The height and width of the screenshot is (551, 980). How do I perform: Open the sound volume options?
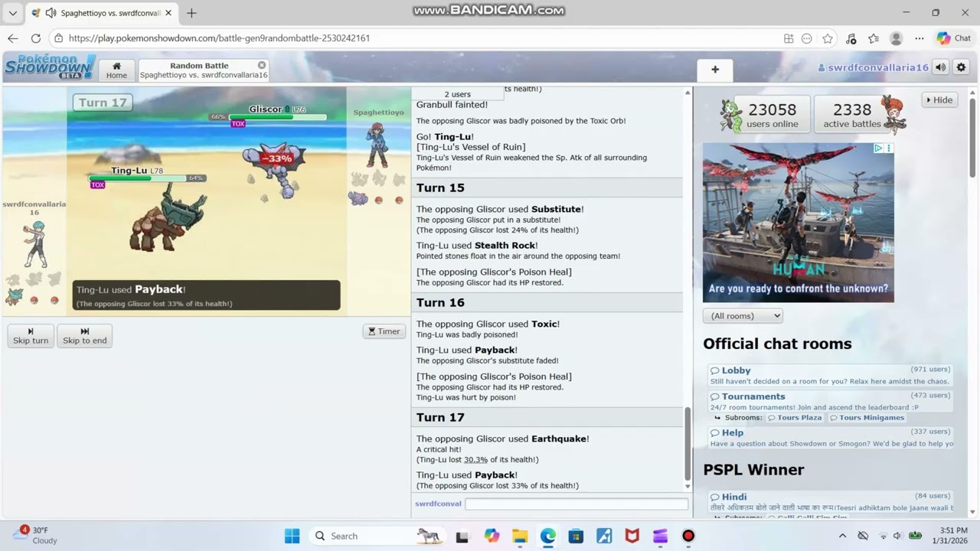coord(940,67)
